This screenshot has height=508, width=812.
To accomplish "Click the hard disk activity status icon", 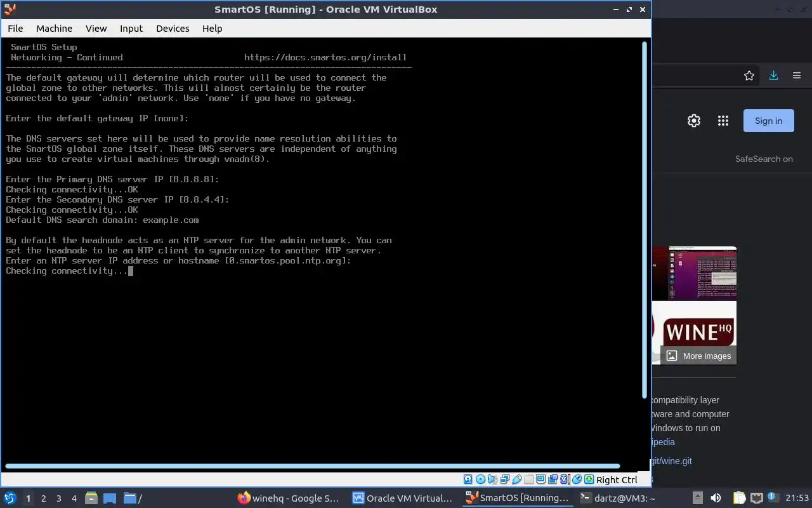I will click(468, 479).
